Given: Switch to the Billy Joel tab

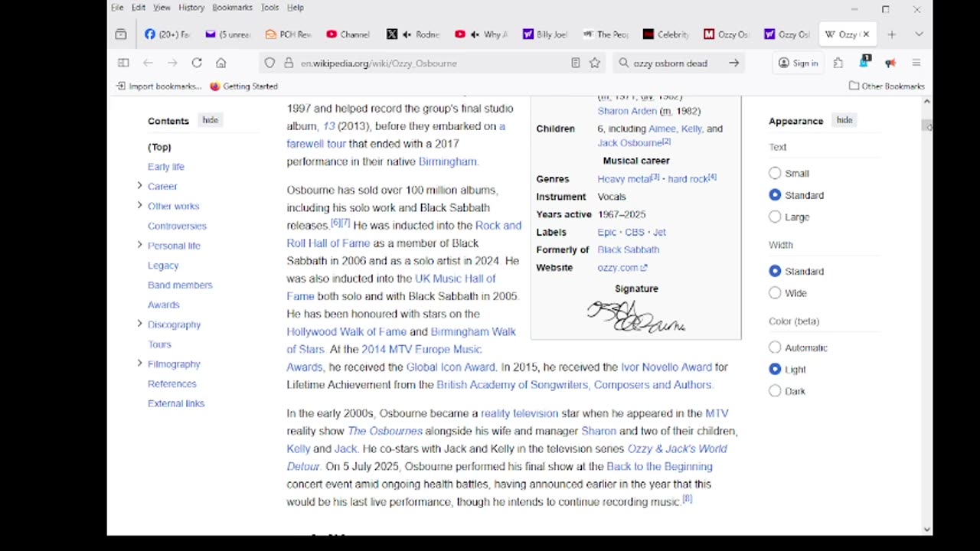Looking at the screenshot, I should 545,34.
